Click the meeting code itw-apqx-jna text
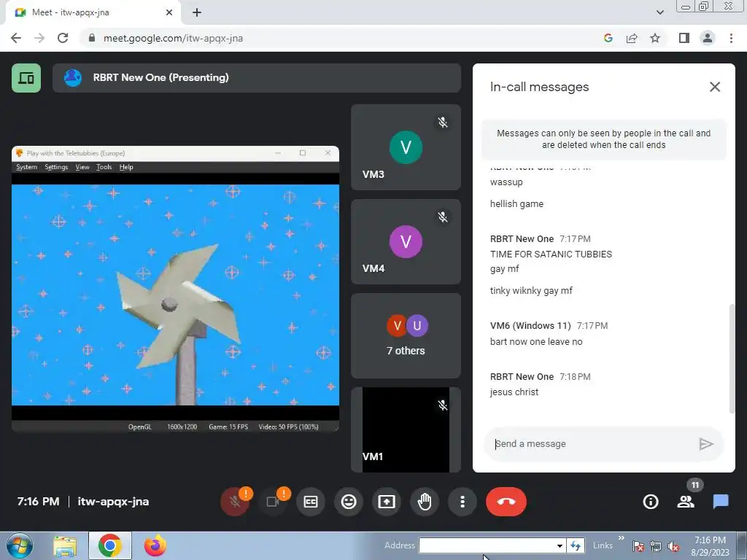Viewport: 747px width, 560px height. tap(113, 502)
